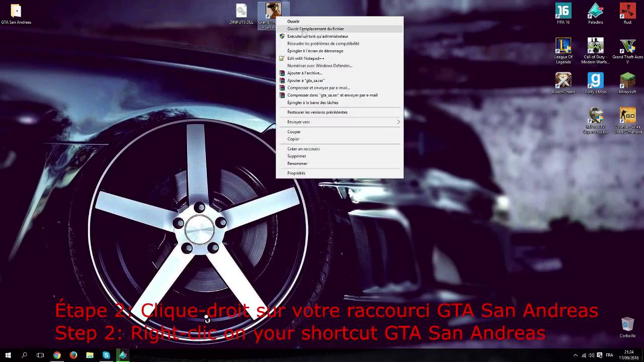Click the MX vs ATV Supercross shortcut
This screenshot has width=644, height=362.
pyautogui.click(x=595, y=121)
